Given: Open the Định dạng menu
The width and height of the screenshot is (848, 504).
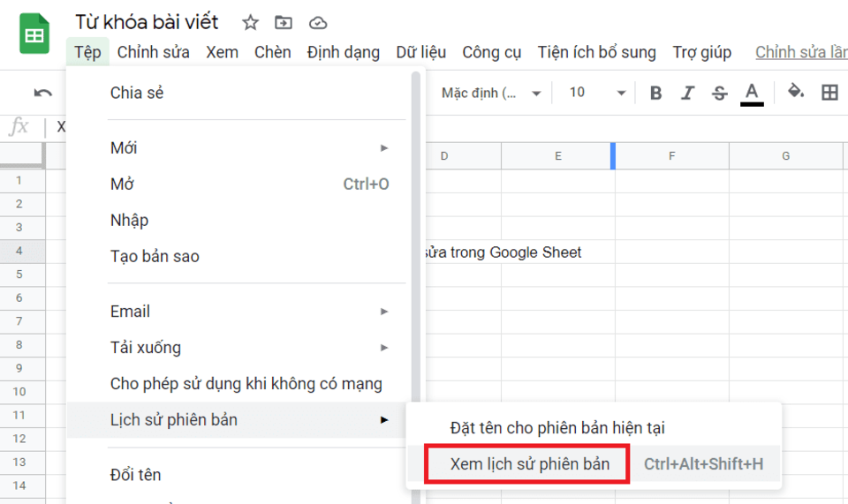Looking at the screenshot, I should (343, 53).
